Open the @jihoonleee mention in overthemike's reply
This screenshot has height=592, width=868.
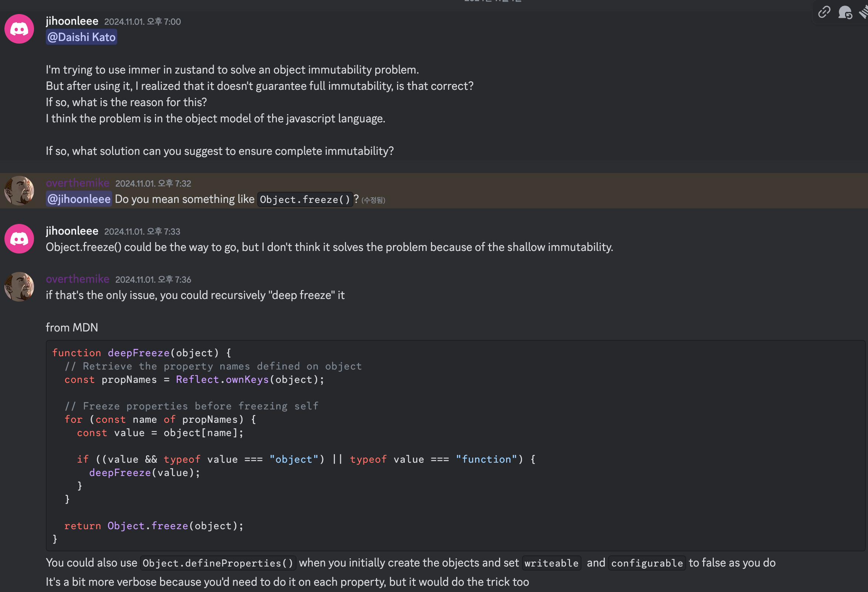(x=79, y=199)
